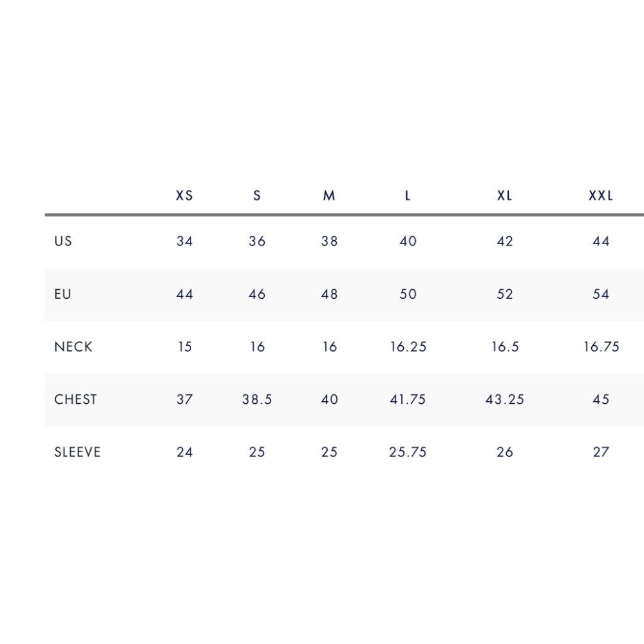
Task: Click the XS column header
Action: pos(184,195)
